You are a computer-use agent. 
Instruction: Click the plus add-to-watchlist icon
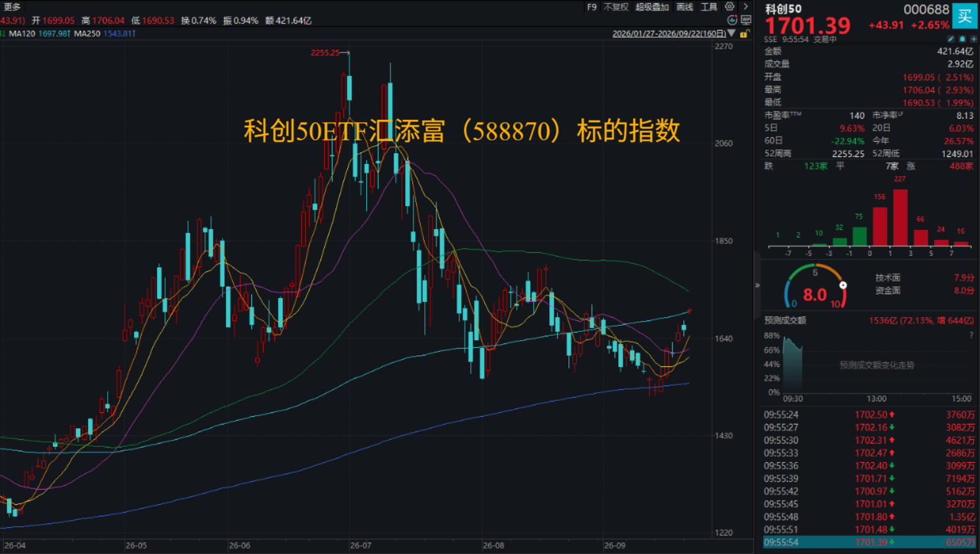[974, 39]
